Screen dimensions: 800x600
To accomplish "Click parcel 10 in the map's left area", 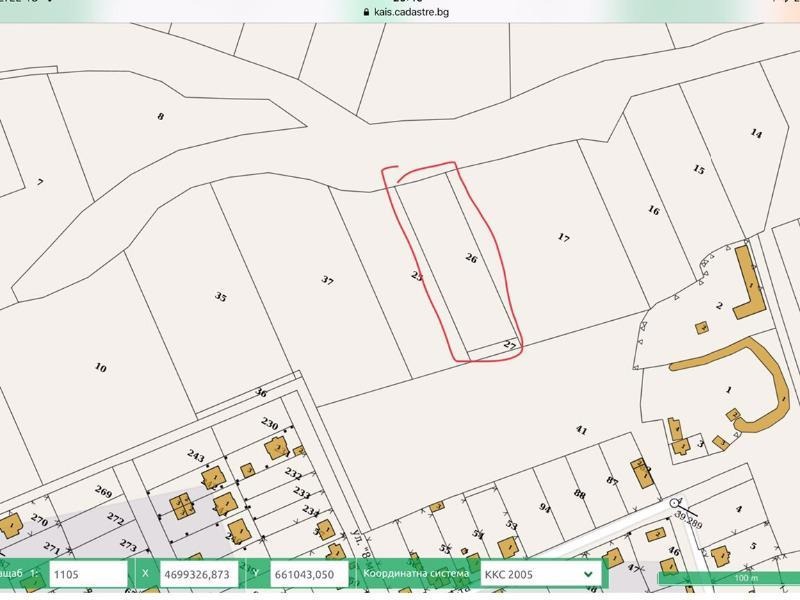I will coord(100,365).
